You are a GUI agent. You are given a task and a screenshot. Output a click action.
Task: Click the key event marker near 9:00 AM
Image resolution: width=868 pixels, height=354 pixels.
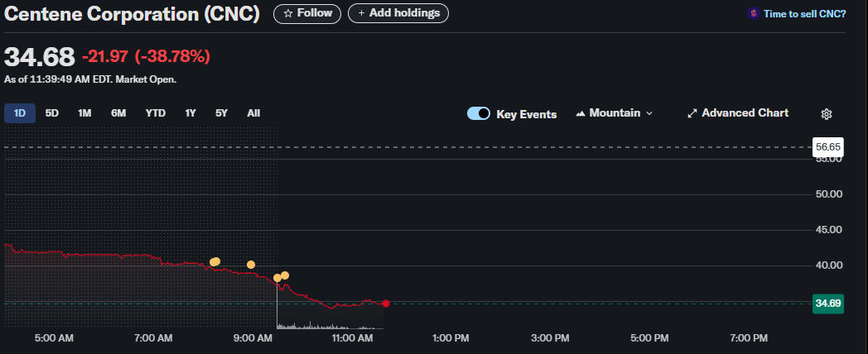(251, 265)
